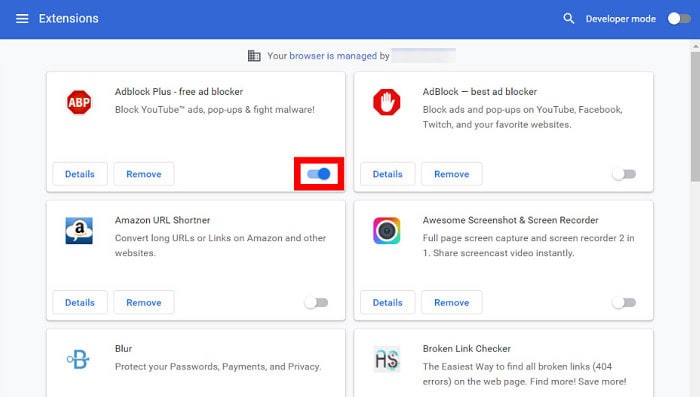Viewport: 700px width, 397px height.
Task: Click the Broken Link Checker icon
Action: tap(387, 359)
